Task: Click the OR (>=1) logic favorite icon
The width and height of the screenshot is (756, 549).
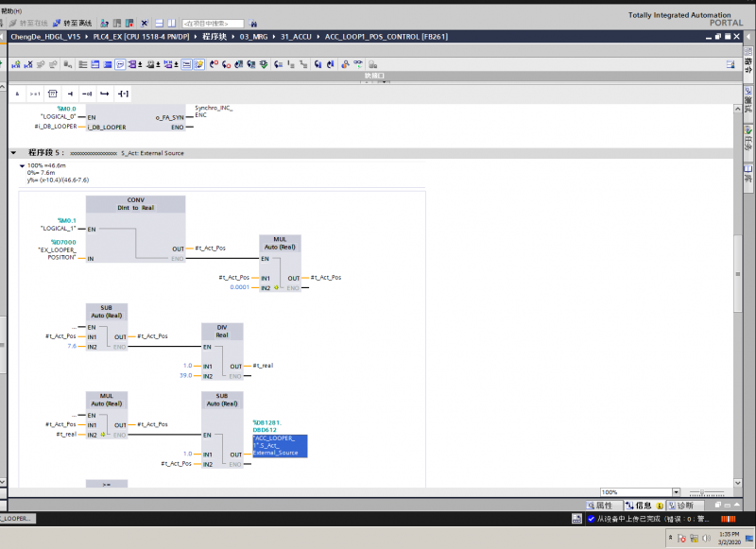Action: 35,94
